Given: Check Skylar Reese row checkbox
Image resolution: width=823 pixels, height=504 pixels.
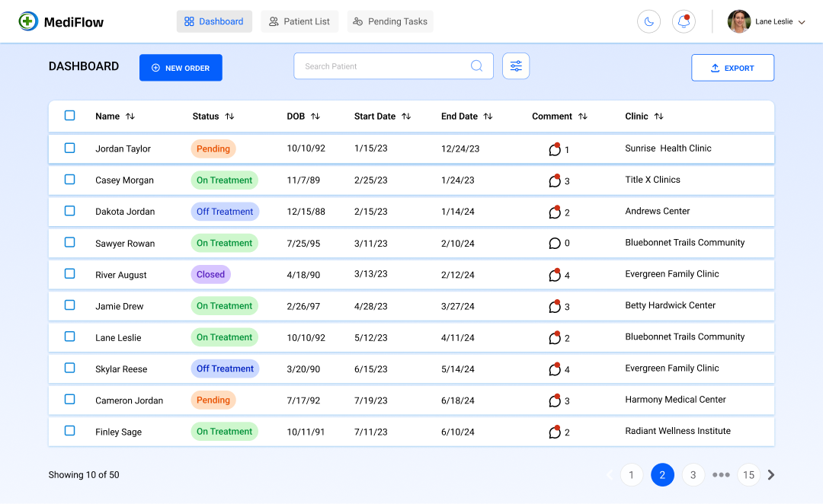Looking at the screenshot, I should pyautogui.click(x=69, y=368).
